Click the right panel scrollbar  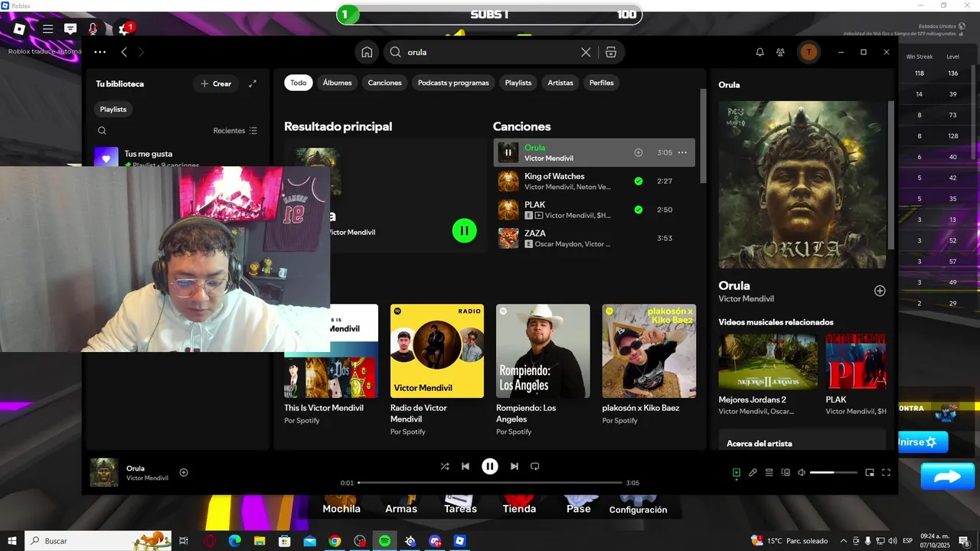click(890, 174)
